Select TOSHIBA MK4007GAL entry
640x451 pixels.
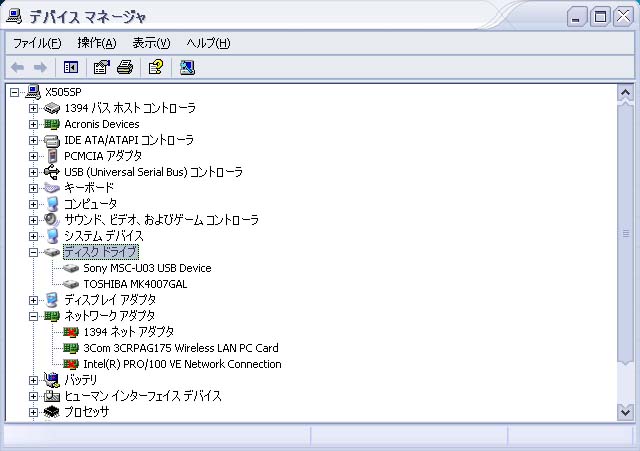click(135, 284)
